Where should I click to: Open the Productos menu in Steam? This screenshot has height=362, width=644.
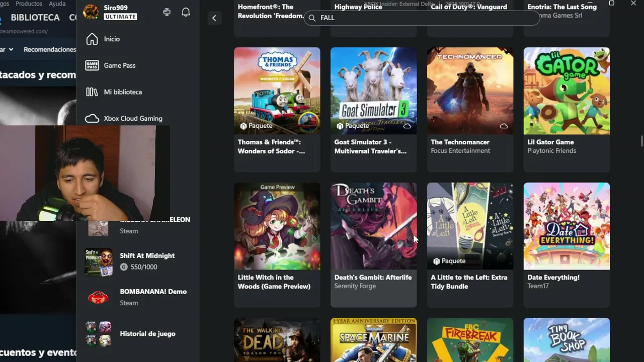click(x=29, y=4)
